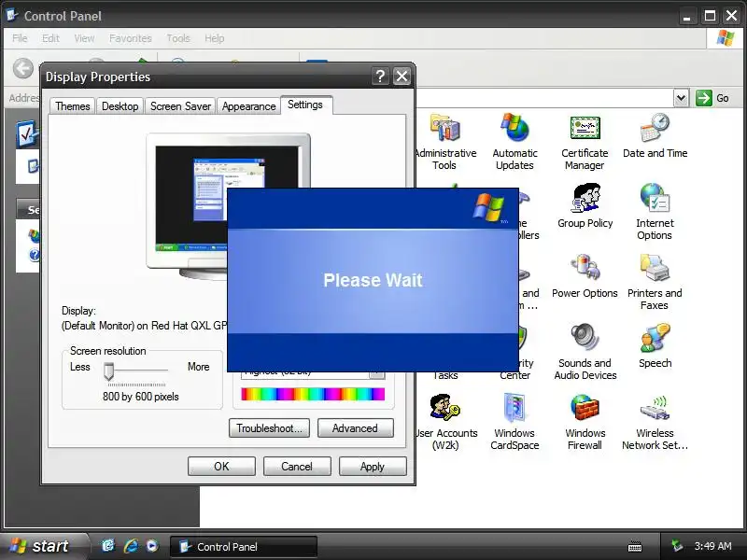Click the network tray icon near clock

click(676, 546)
